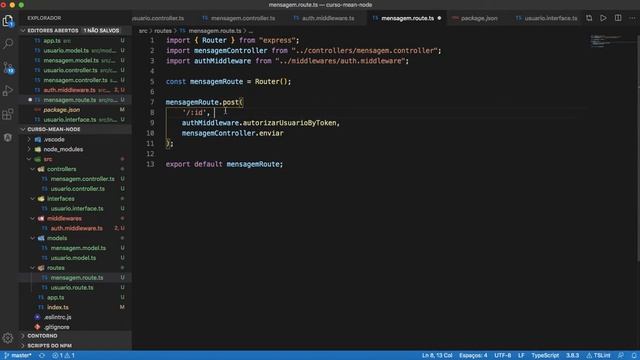The image size is (640, 360).
Task: Split the editor to the right
Action: [618, 18]
